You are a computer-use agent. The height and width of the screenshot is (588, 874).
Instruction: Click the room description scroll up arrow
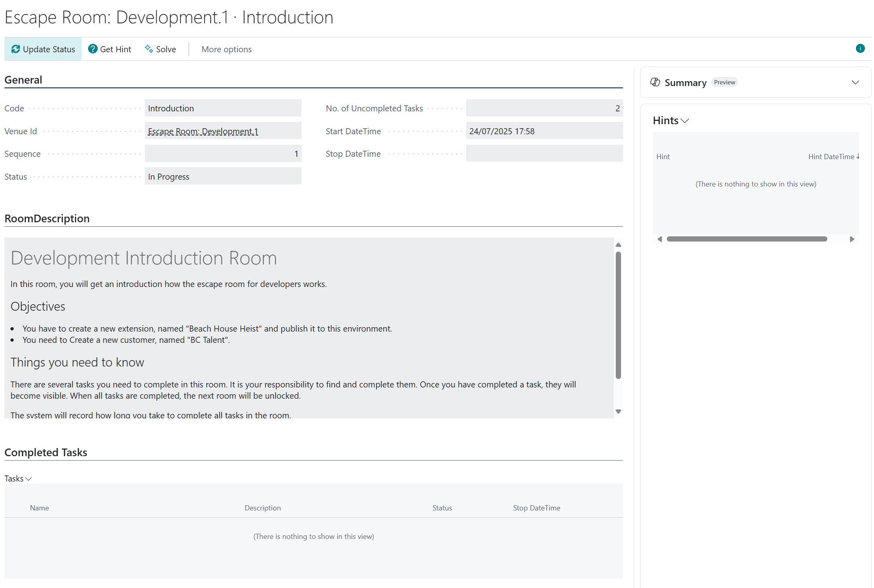[x=619, y=245]
